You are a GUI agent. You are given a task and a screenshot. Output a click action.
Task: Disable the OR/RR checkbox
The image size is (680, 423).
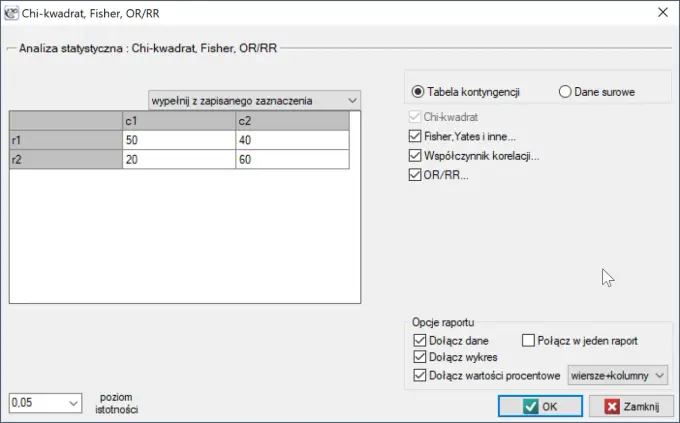(415, 175)
